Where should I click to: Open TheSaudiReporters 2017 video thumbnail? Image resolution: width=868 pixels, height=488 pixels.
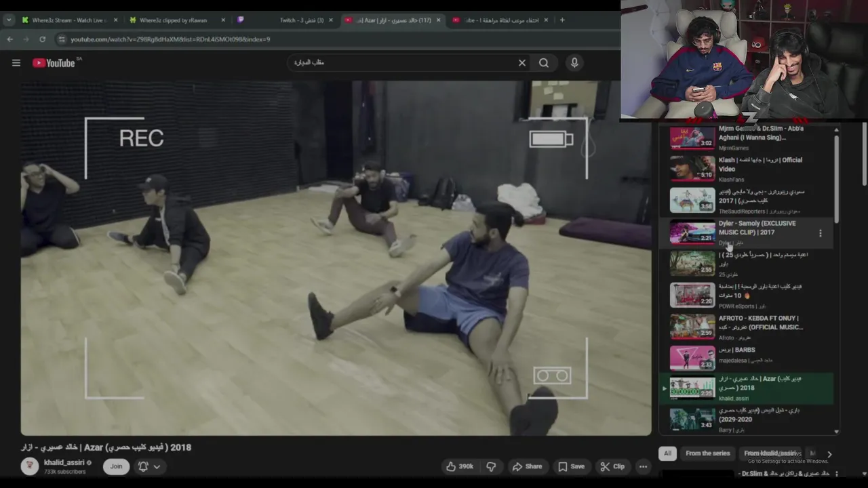click(692, 201)
